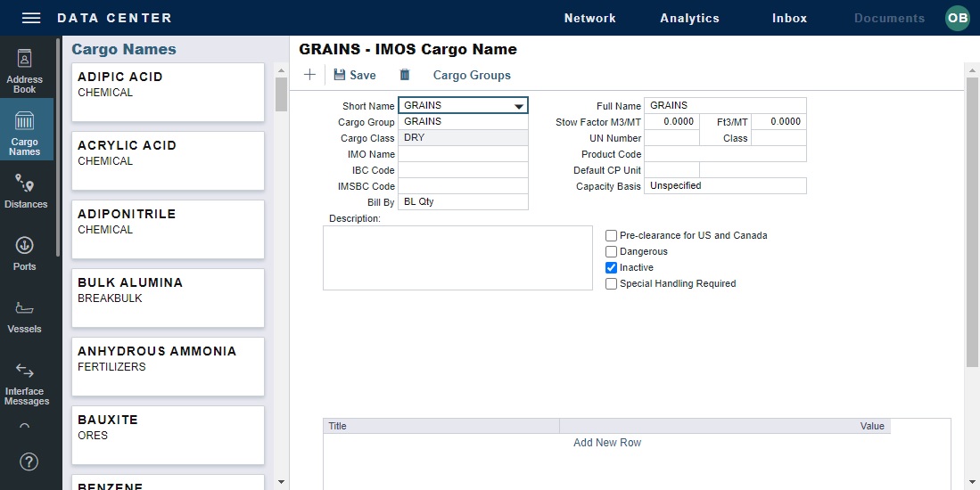The image size is (980, 490).
Task: Enable Pre-clearance for US and Canada
Action: (x=611, y=236)
